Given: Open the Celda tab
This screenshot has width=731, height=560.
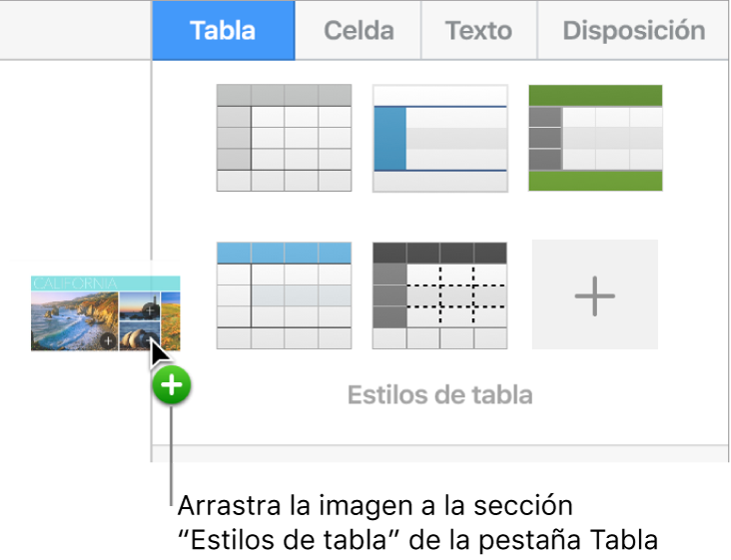Looking at the screenshot, I should point(359,31).
